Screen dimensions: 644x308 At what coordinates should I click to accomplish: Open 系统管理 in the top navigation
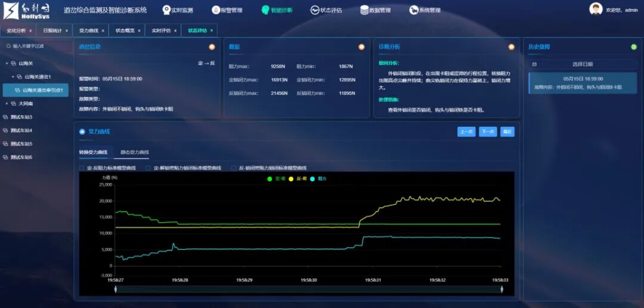click(425, 10)
